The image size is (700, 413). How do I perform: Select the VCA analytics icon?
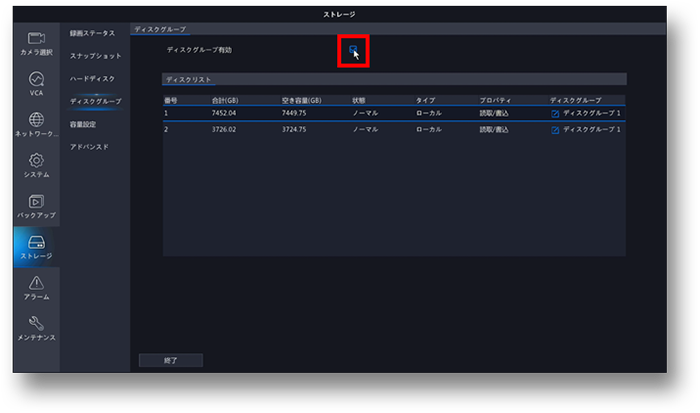pos(36,79)
